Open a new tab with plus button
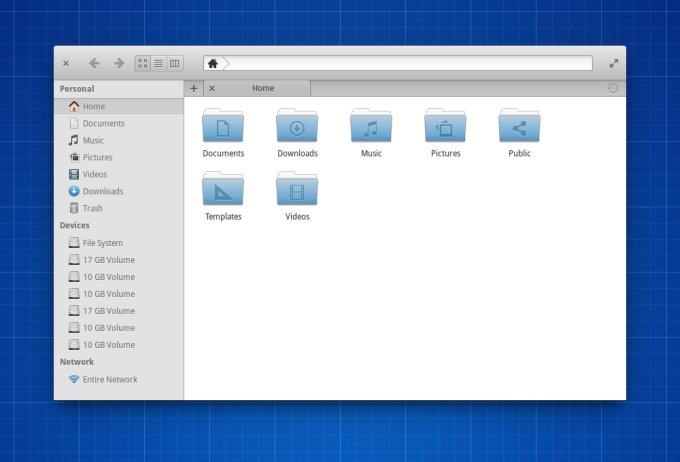 [194, 88]
